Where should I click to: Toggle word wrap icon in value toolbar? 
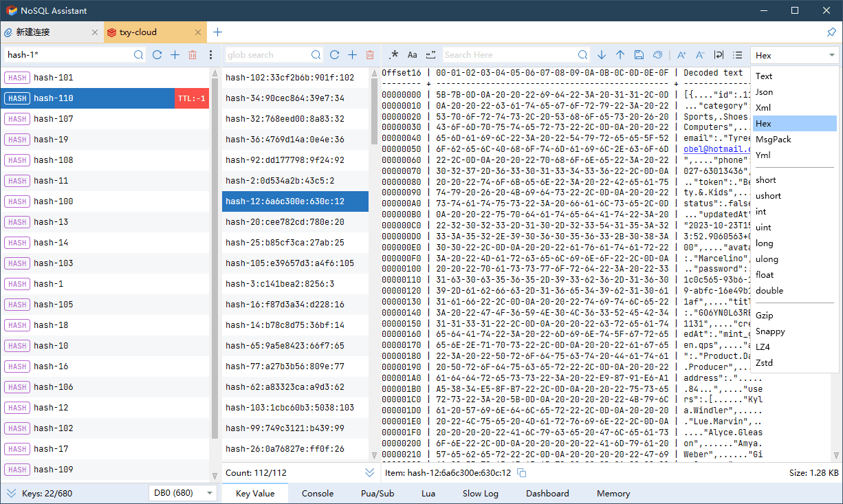719,55
